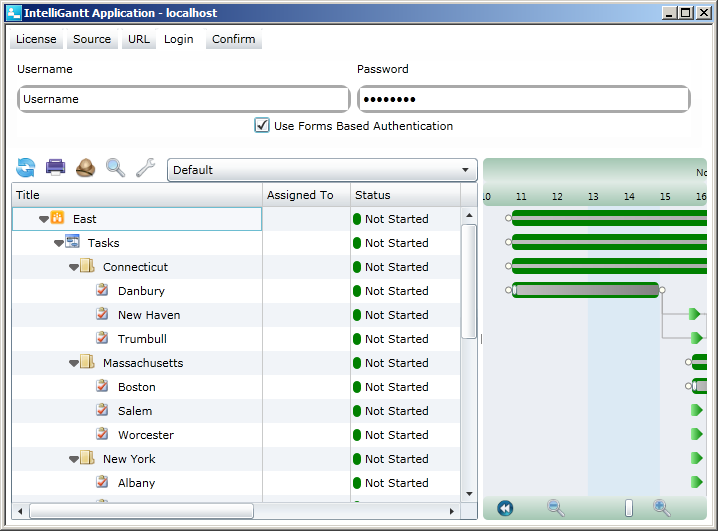This screenshot has width=718, height=531.
Task: Click the East green summary Gantt bar
Action: [609, 218]
